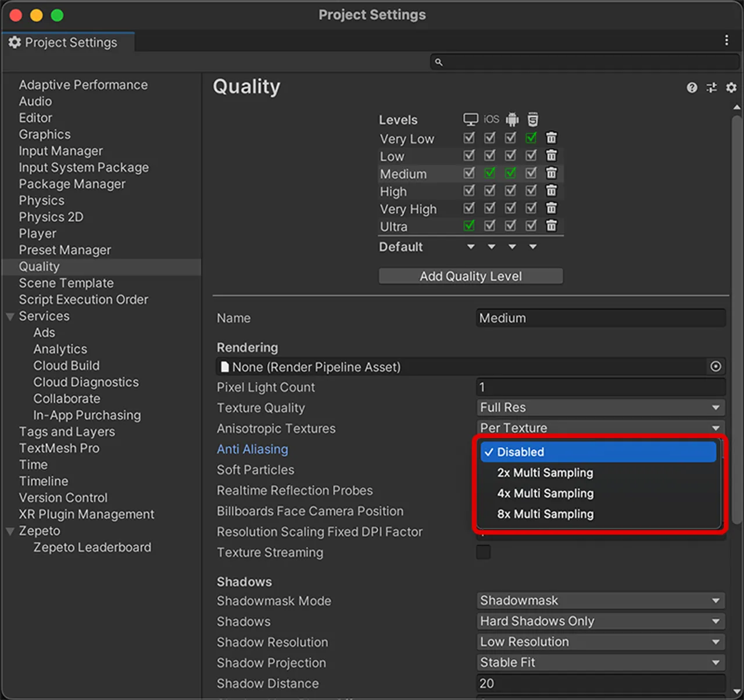Click the Android platform icon in Levels header
Image resolution: width=744 pixels, height=700 pixels.
click(511, 119)
